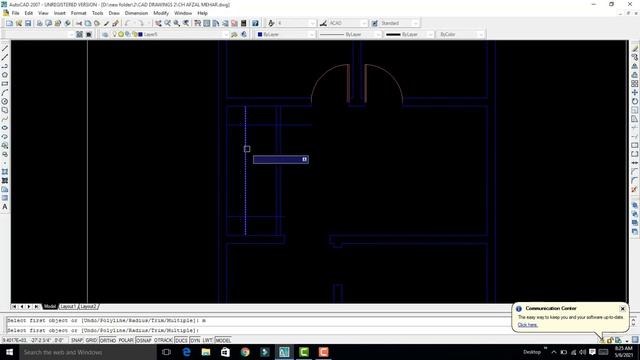Select the Polygon draw tool

click(x=5, y=75)
